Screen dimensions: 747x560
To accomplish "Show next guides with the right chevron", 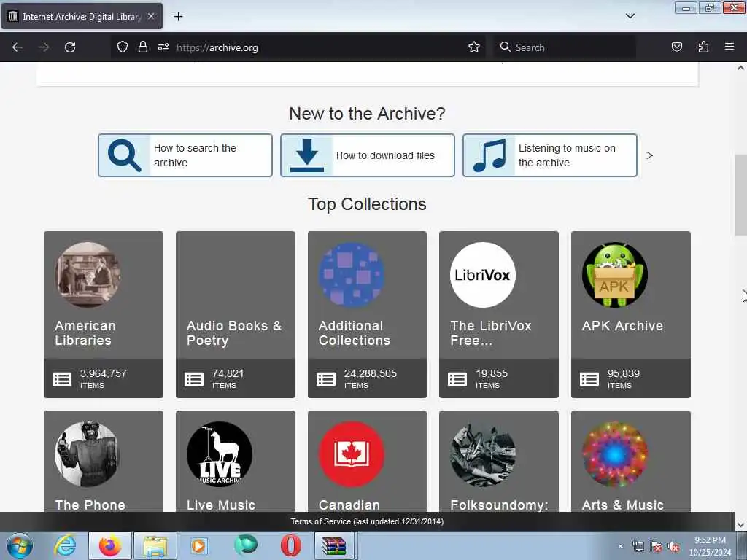I will point(649,155).
